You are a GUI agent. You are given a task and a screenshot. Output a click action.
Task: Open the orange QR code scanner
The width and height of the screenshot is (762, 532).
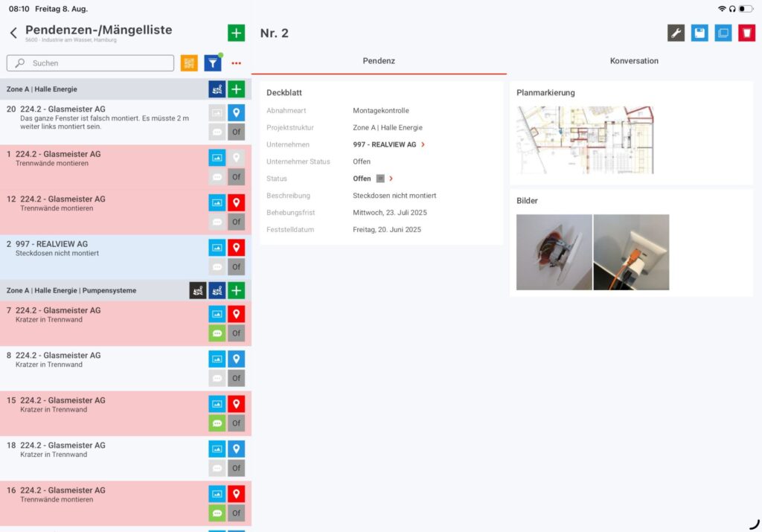pyautogui.click(x=189, y=63)
